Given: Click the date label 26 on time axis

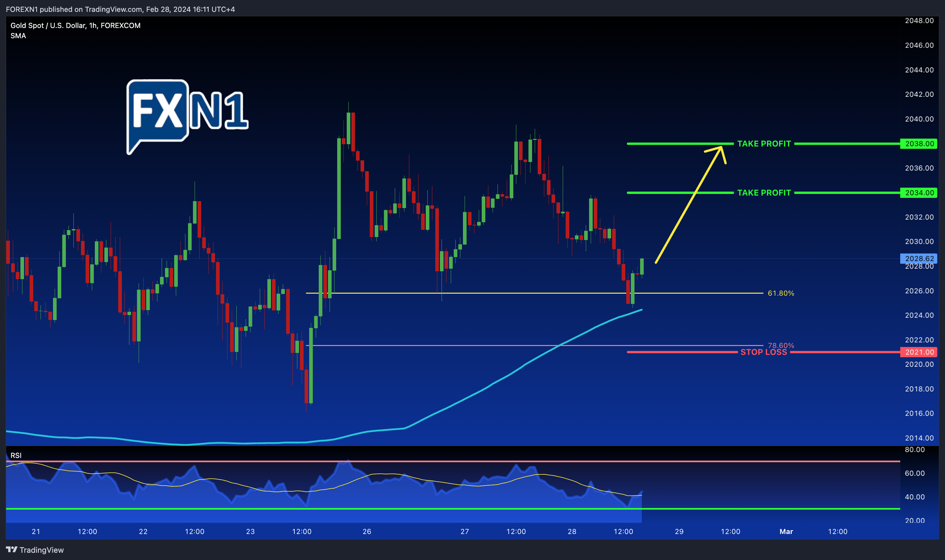Looking at the screenshot, I should pyautogui.click(x=367, y=531).
